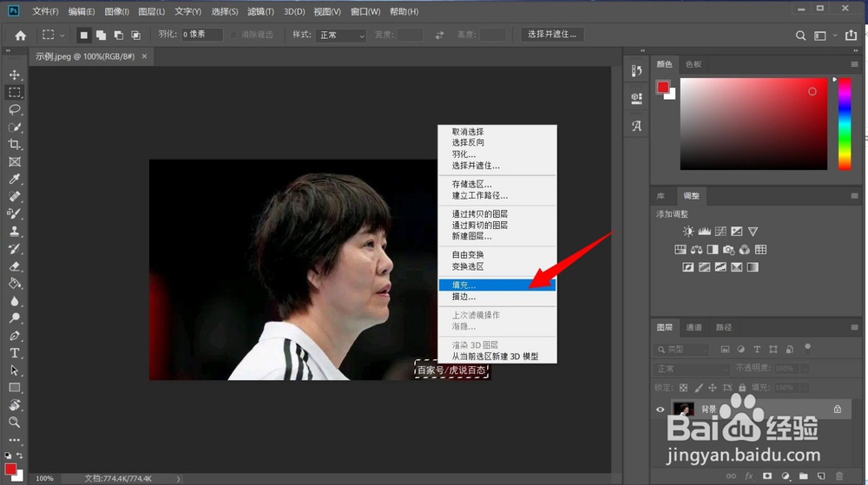
Task: Open layer blend mode 正常 dropdown
Action: (x=693, y=369)
